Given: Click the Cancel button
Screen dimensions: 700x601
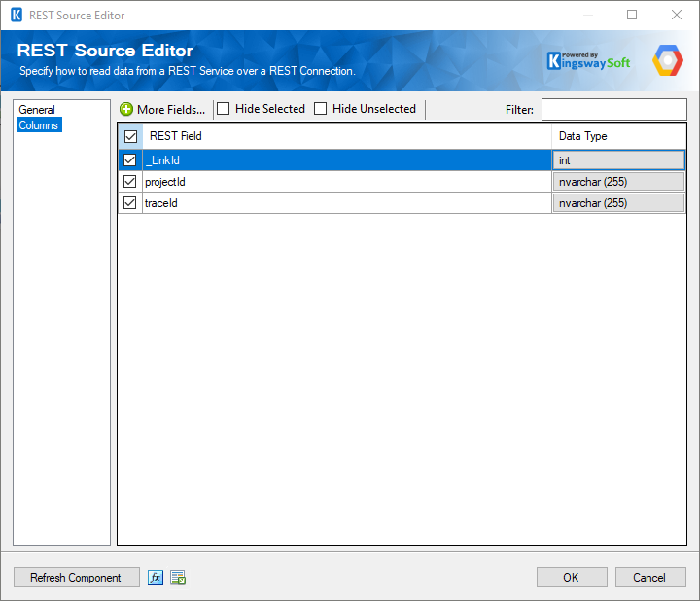Looking at the screenshot, I should click(x=650, y=578).
